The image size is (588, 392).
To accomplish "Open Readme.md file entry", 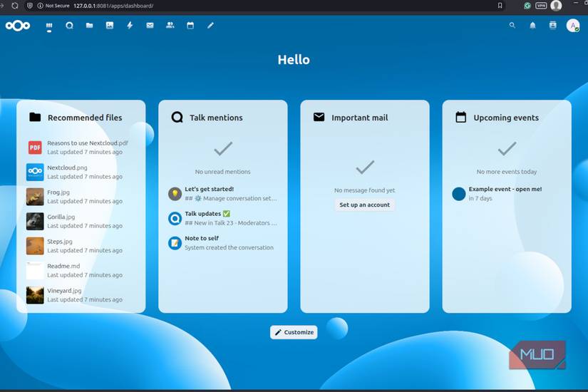I will pyautogui.click(x=81, y=270).
